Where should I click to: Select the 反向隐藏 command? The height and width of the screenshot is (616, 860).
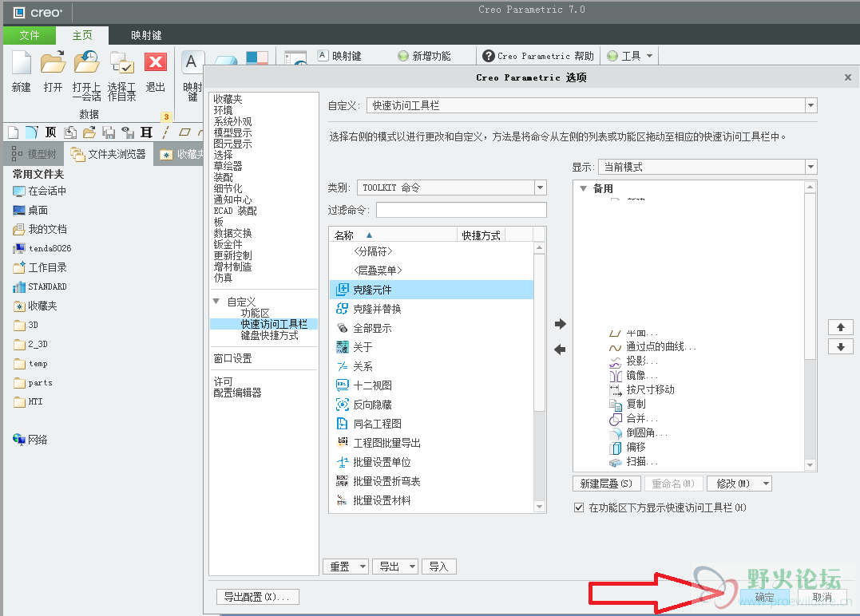(x=431, y=405)
